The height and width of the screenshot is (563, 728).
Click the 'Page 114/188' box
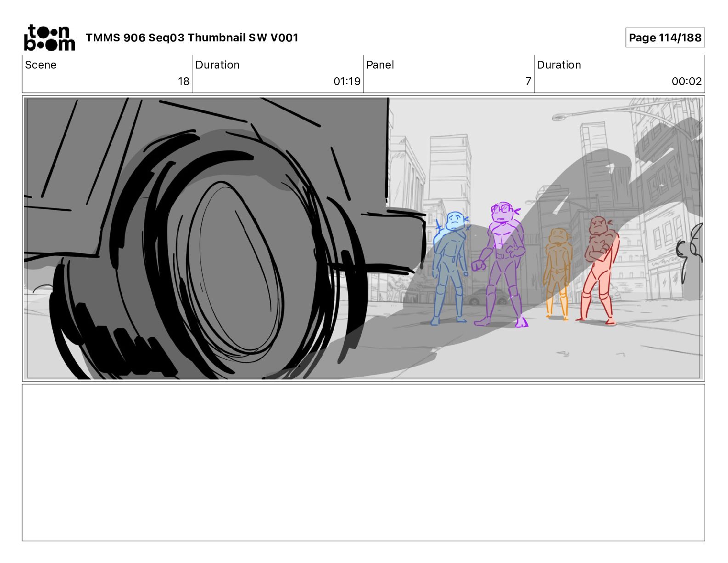pos(665,38)
